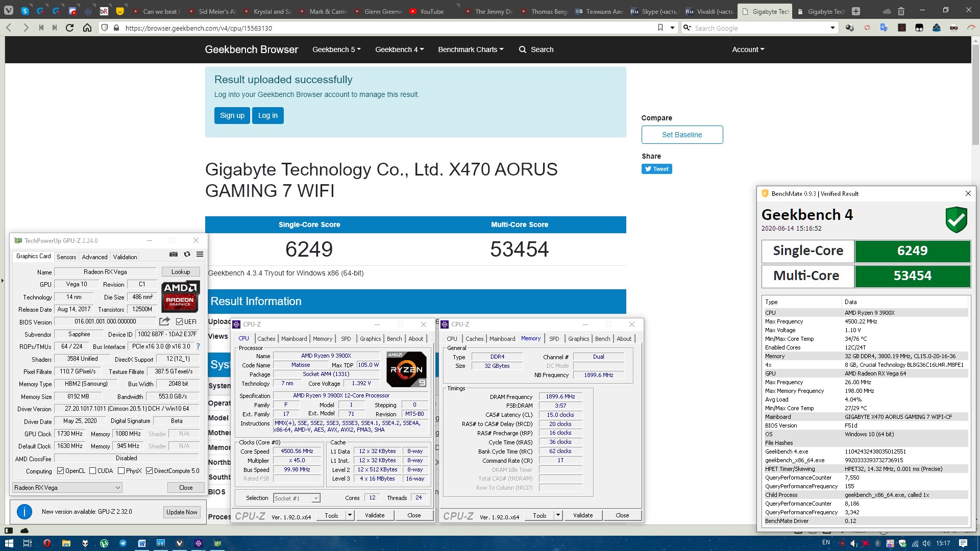Click Update Now for GPU-Z
The height and width of the screenshot is (551, 980).
tap(182, 512)
